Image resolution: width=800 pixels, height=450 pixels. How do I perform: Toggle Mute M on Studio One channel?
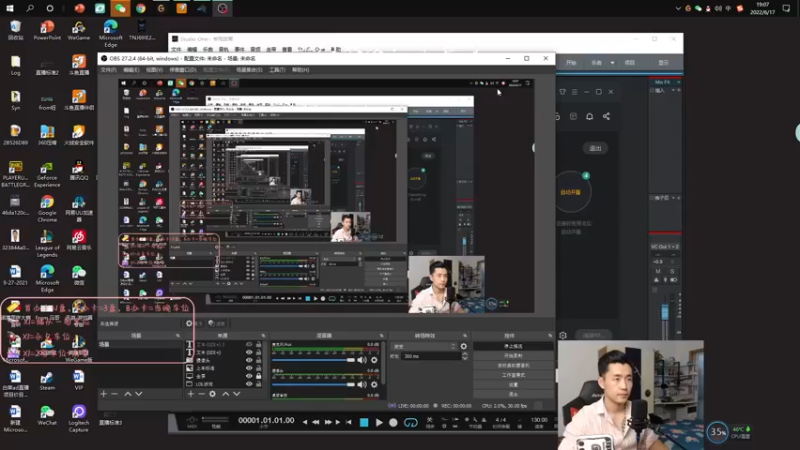(658, 271)
